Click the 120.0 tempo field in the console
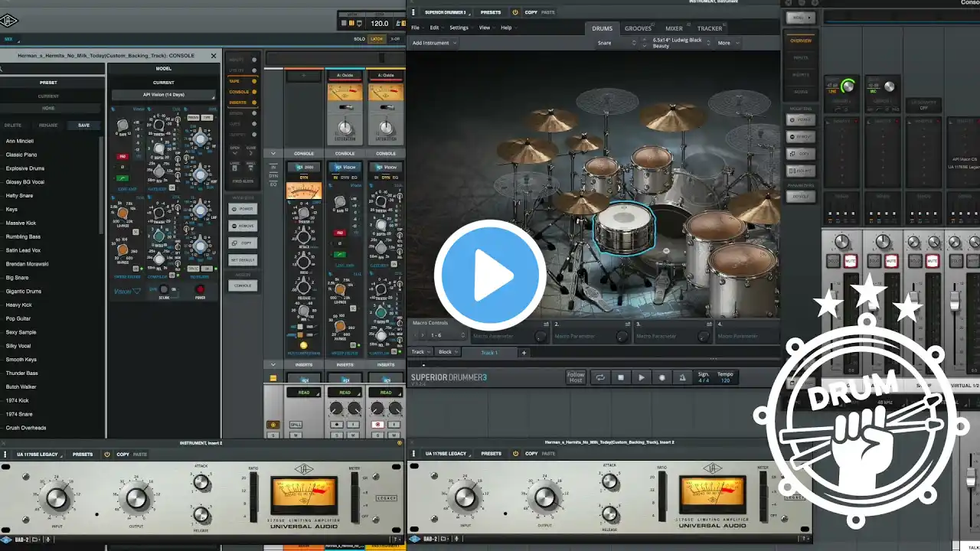The width and height of the screenshot is (980, 551). [x=380, y=24]
